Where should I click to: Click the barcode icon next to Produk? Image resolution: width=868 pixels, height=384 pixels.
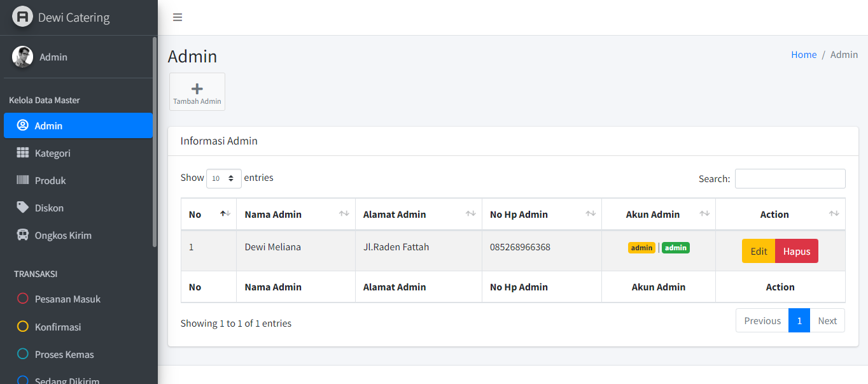pos(23,180)
